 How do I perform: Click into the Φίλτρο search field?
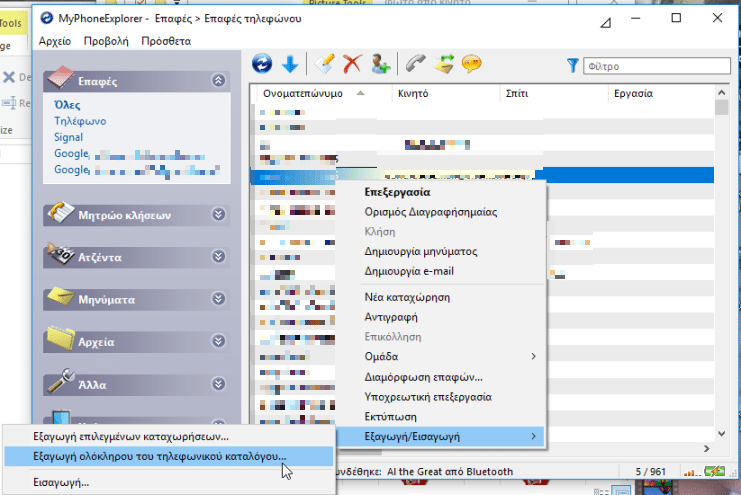click(x=657, y=66)
